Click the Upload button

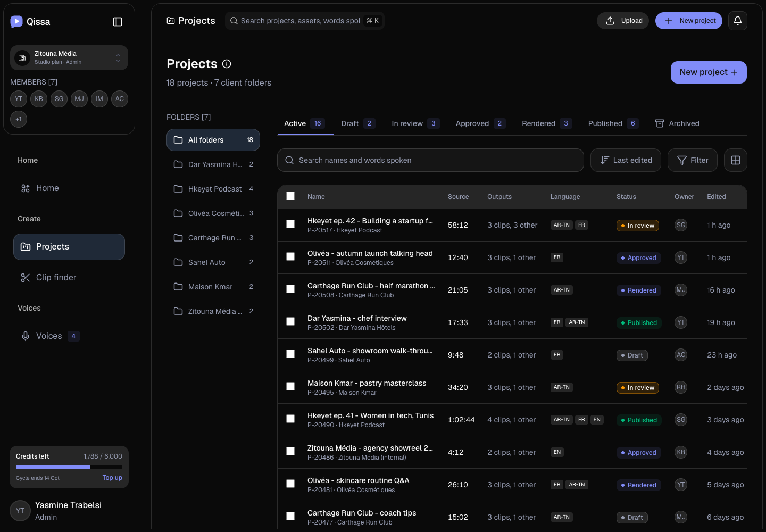(x=623, y=21)
